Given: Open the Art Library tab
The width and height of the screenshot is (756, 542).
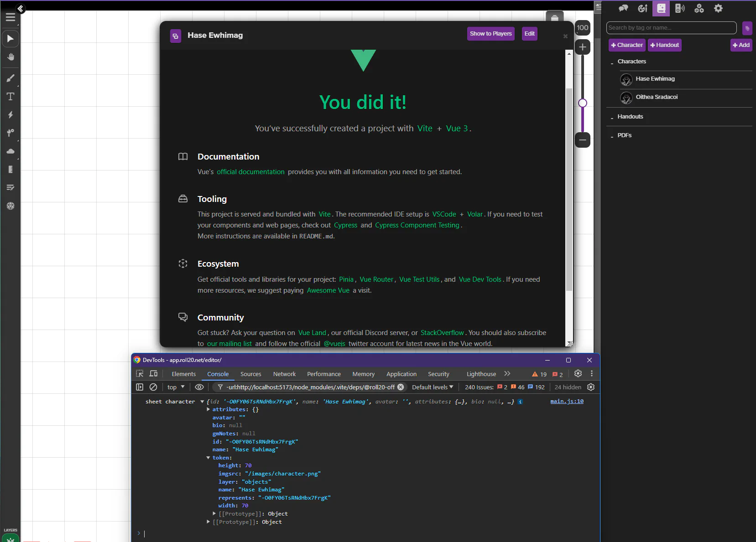Looking at the screenshot, I should click(642, 8).
